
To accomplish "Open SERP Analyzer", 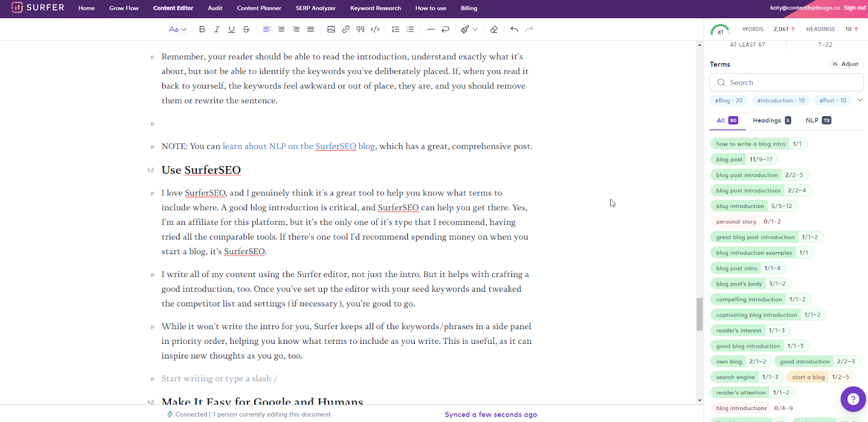I will (316, 8).
